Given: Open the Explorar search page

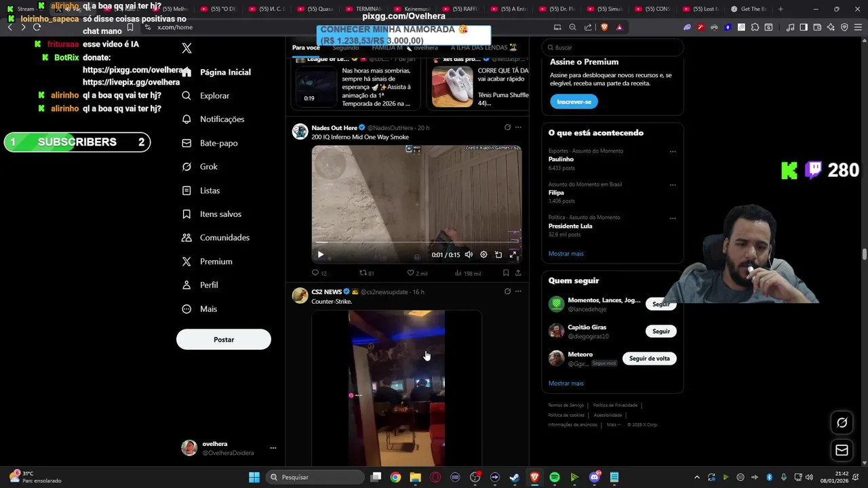Looking at the screenshot, I should point(206,96).
